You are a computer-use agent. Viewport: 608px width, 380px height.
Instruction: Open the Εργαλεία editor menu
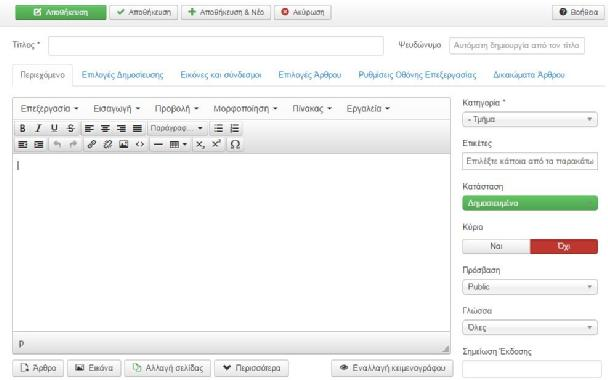click(368, 109)
